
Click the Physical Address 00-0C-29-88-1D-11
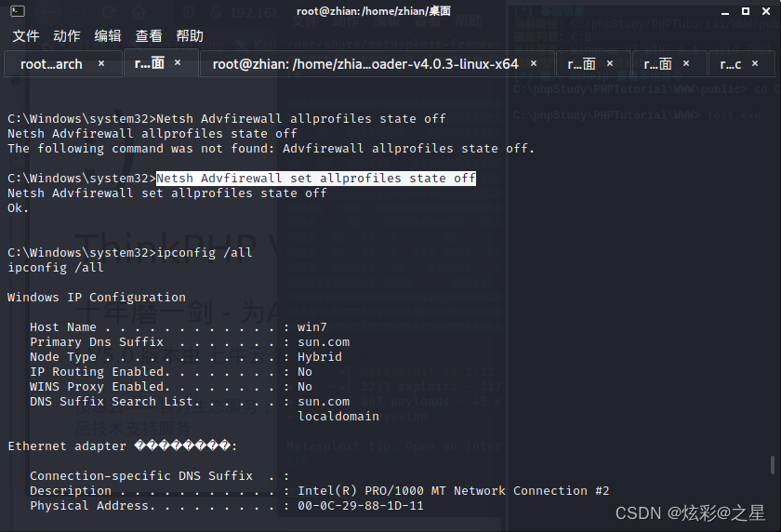(361, 506)
